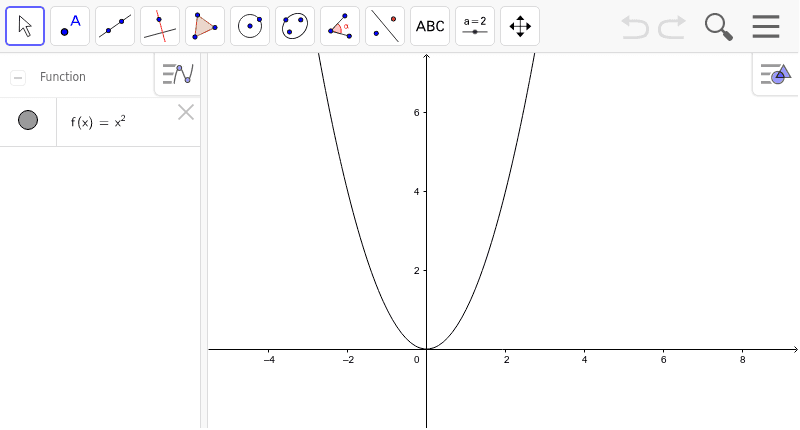The width and height of the screenshot is (800, 430).
Task: Select the Move Graphics View tool
Action: click(x=520, y=26)
